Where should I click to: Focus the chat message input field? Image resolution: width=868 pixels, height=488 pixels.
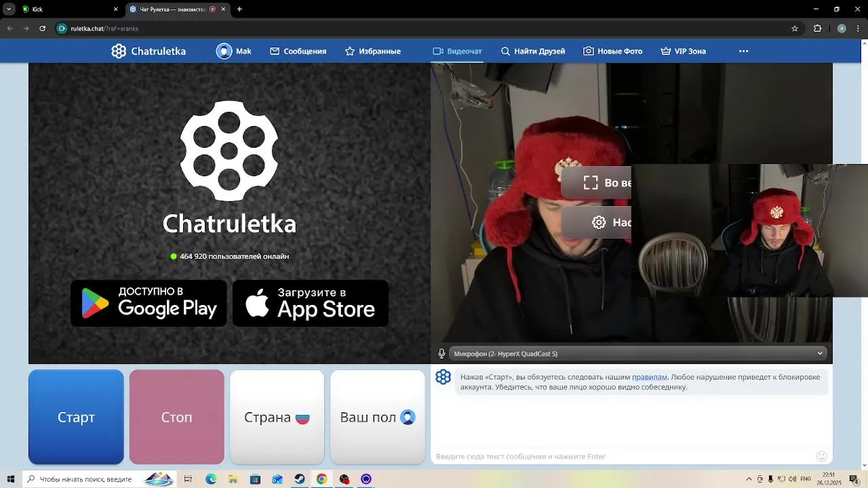(624, 456)
